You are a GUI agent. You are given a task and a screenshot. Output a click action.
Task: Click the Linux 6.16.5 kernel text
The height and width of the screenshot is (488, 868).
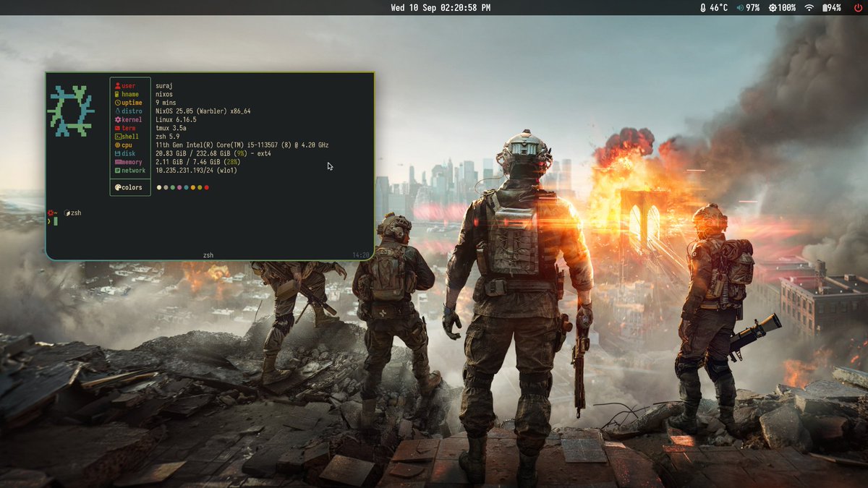[176, 120]
